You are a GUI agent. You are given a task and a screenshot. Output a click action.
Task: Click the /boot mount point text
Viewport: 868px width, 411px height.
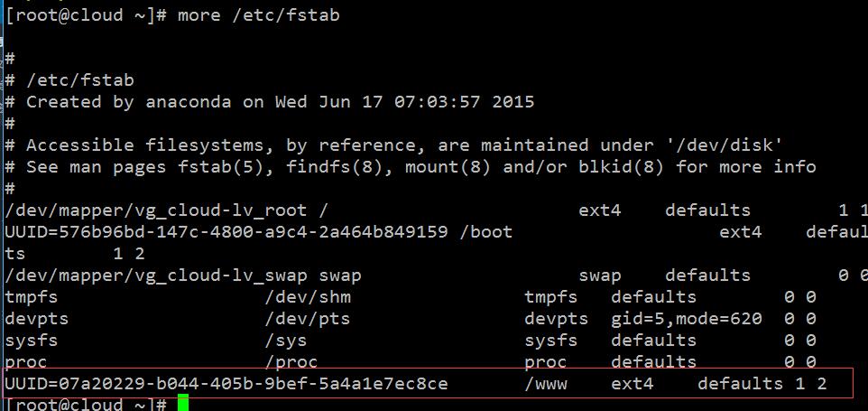tap(486, 231)
